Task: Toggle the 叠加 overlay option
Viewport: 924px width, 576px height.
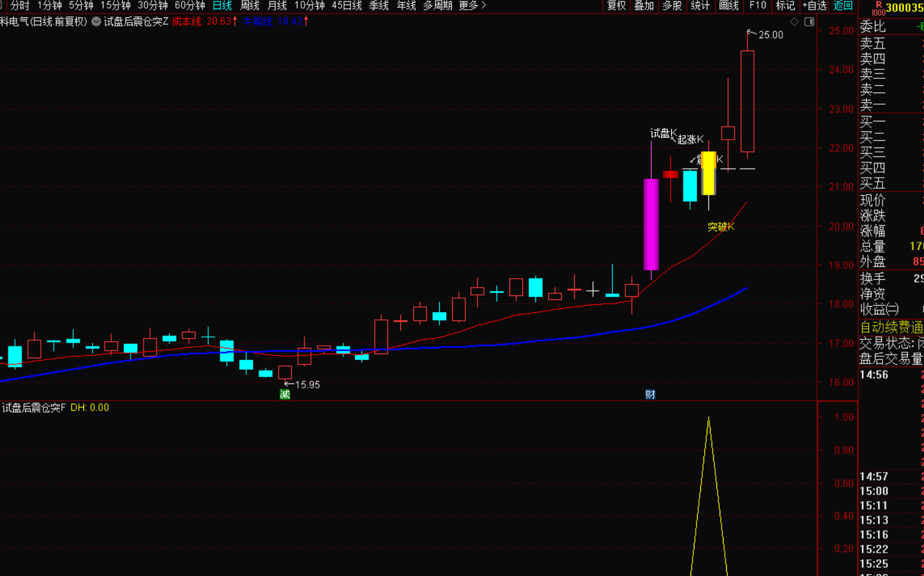Action: 643,6
